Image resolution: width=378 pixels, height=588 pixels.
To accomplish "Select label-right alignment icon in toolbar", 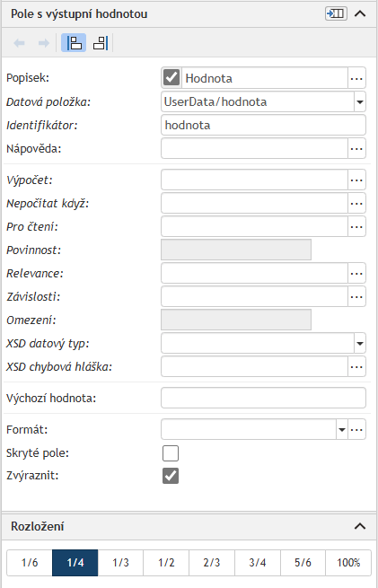I will 101,43.
